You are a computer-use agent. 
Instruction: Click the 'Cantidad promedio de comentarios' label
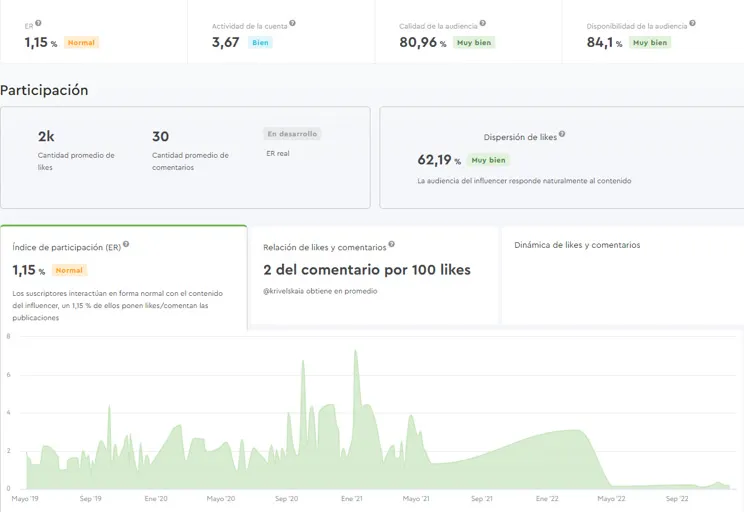pyautogui.click(x=190, y=161)
